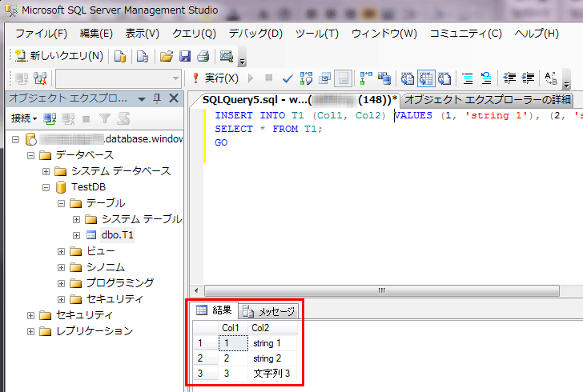Open the ウィンドウ(W) menu
583x392 pixels.
[384, 34]
